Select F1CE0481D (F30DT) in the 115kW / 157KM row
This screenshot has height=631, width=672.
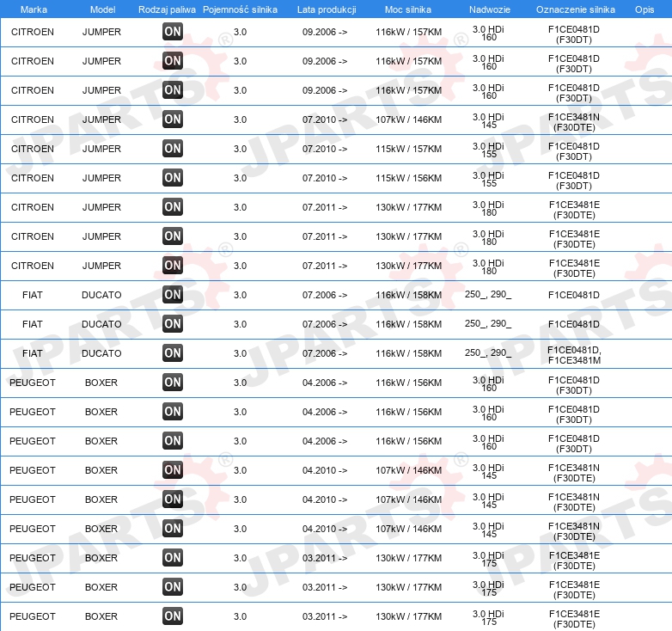click(574, 151)
